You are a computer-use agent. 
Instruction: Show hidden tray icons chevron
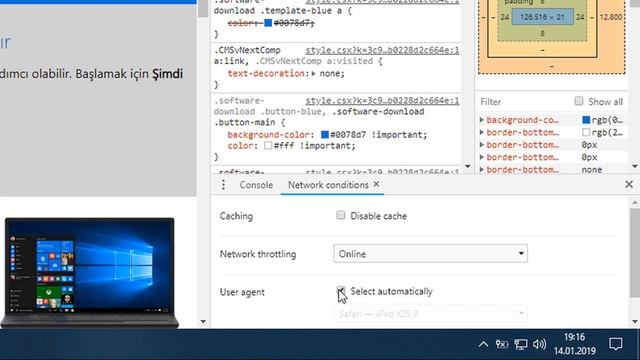pyautogui.click(x=483, y=344)
